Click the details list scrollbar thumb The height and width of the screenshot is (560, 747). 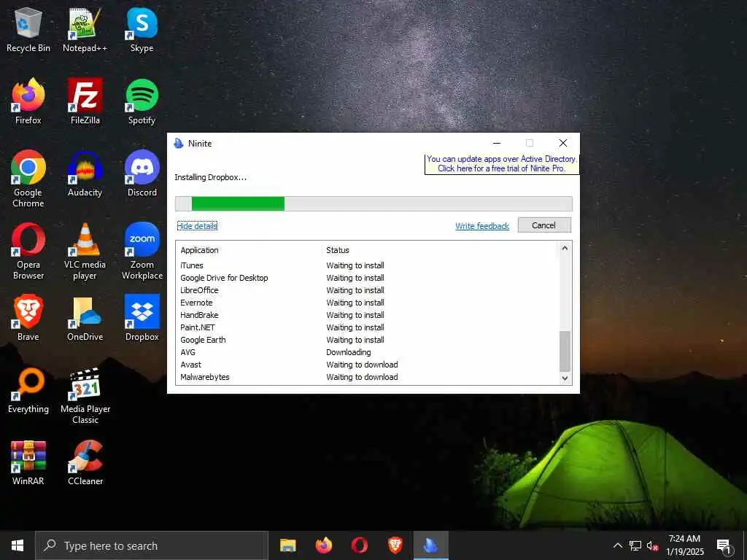[x=565, y=351]
